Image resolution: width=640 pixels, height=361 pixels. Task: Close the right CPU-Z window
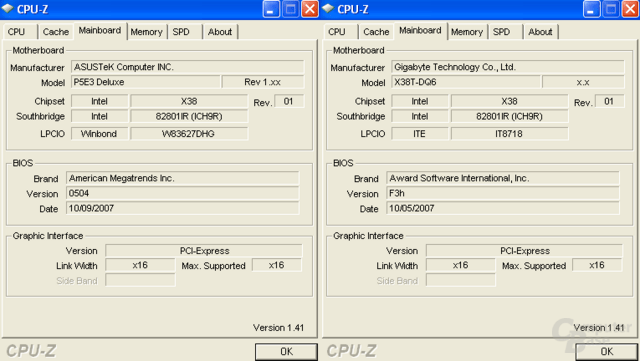tap(630, 9)
